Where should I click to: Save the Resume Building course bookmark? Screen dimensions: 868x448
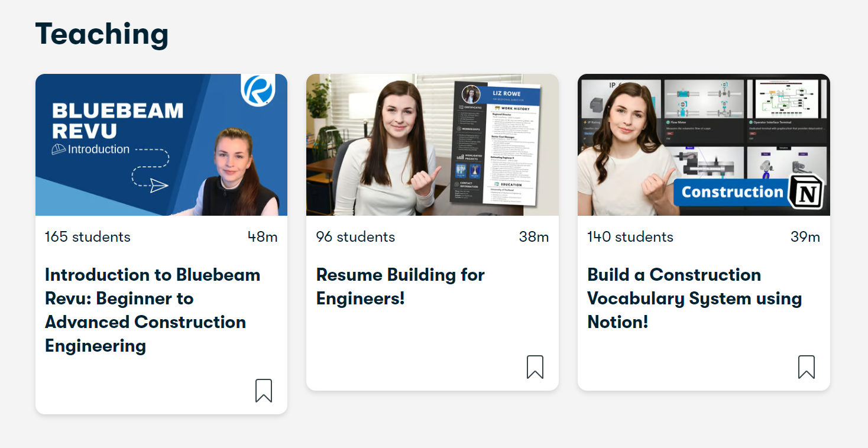535,367
